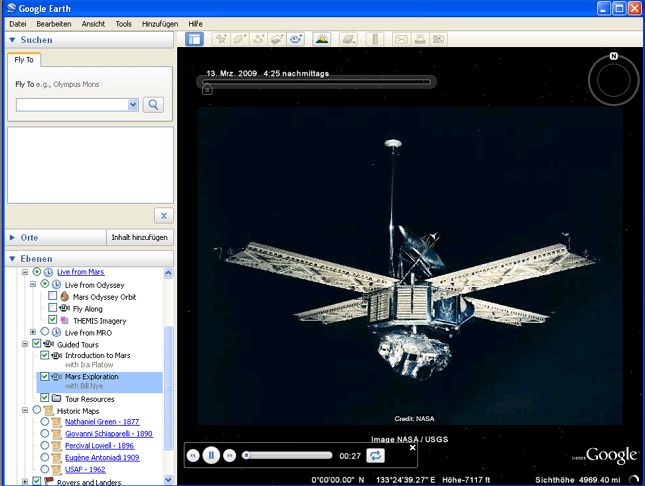Screen dimensions: 645x486
Task: Open the planet switcher toolbar icon
Action: click(x=348, y=39)
